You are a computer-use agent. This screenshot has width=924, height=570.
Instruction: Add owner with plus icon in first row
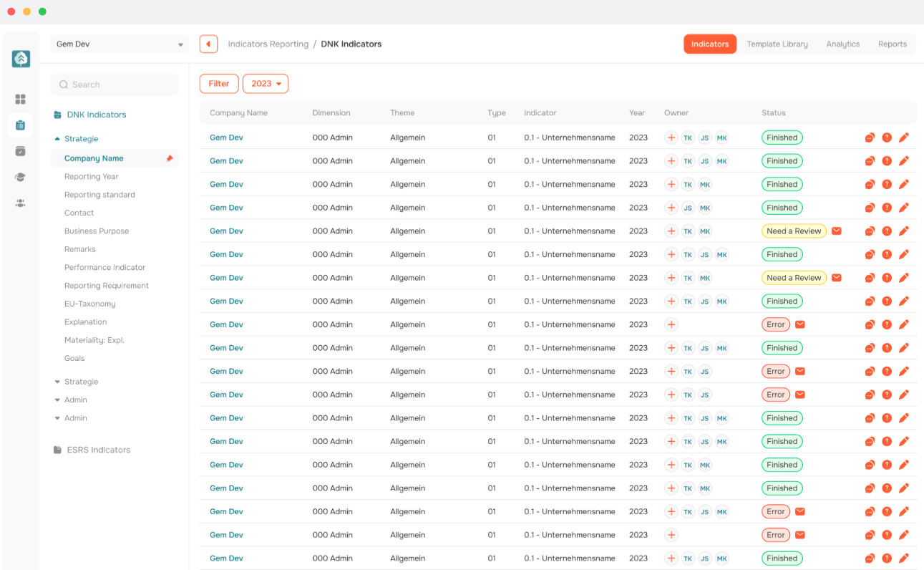pyautogui.click(x=671, y=137)
